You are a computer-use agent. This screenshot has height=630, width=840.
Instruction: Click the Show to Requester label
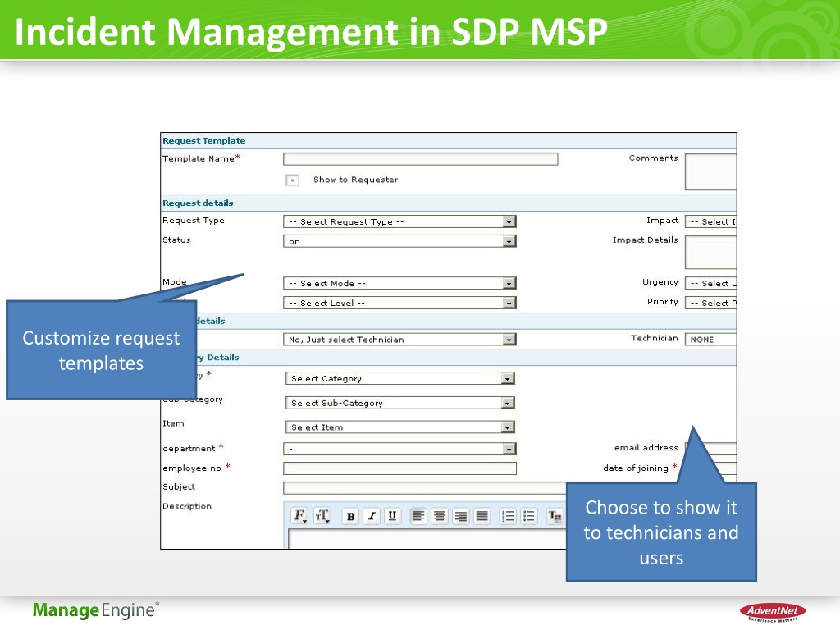(356, 180)
